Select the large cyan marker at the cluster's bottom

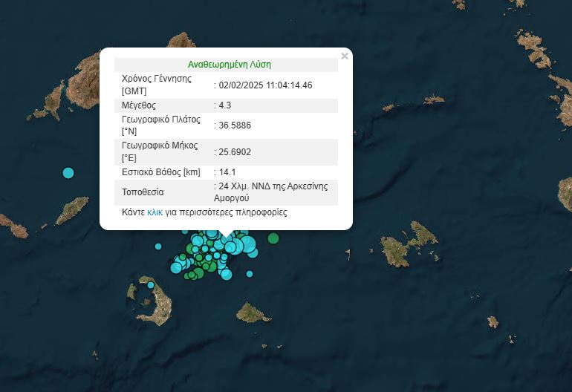click(x=227, y=275)
